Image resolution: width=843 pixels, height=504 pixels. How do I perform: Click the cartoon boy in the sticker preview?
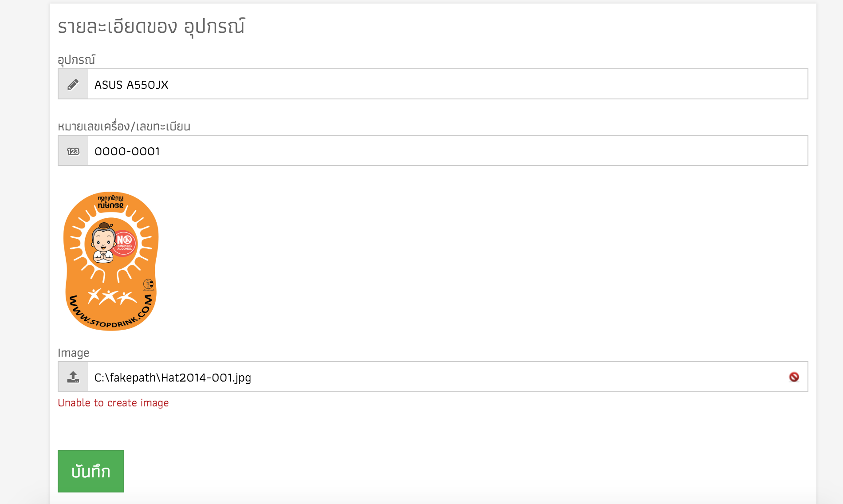[x=103, y=243]
